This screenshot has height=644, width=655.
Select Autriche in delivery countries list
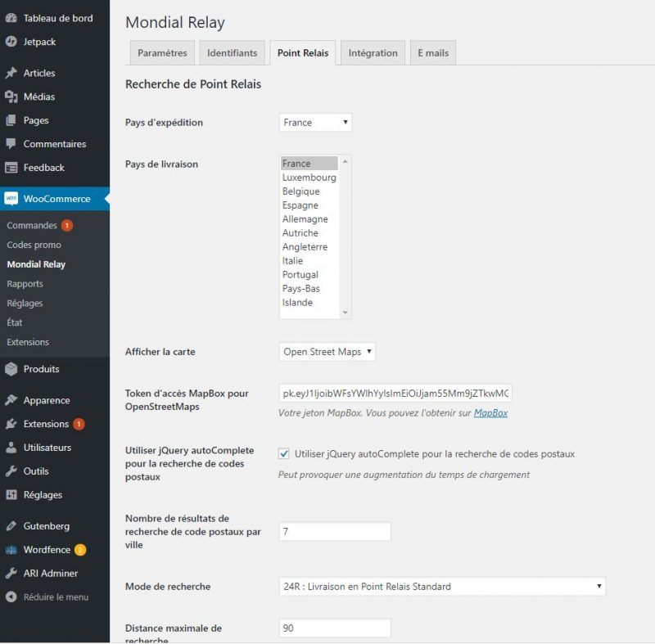coord(309,233)
